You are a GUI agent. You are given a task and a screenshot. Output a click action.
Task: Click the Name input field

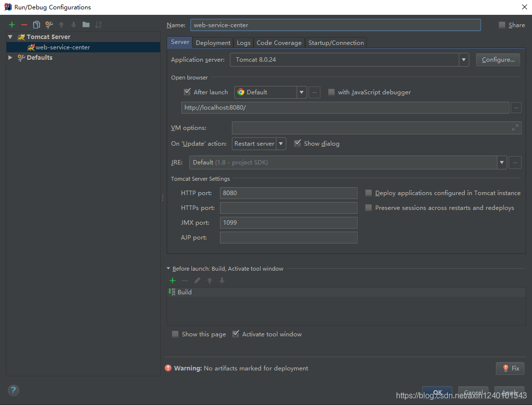(x=336, y=25)
